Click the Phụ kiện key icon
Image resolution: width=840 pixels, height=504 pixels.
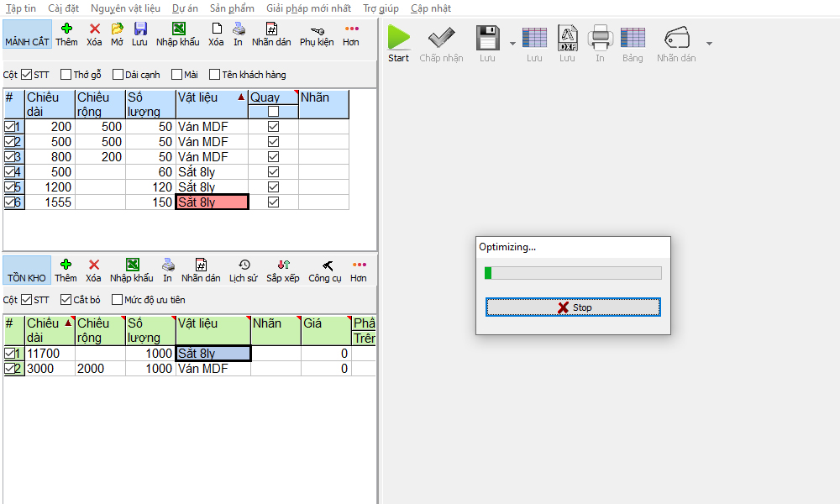[x=317, y=30]
